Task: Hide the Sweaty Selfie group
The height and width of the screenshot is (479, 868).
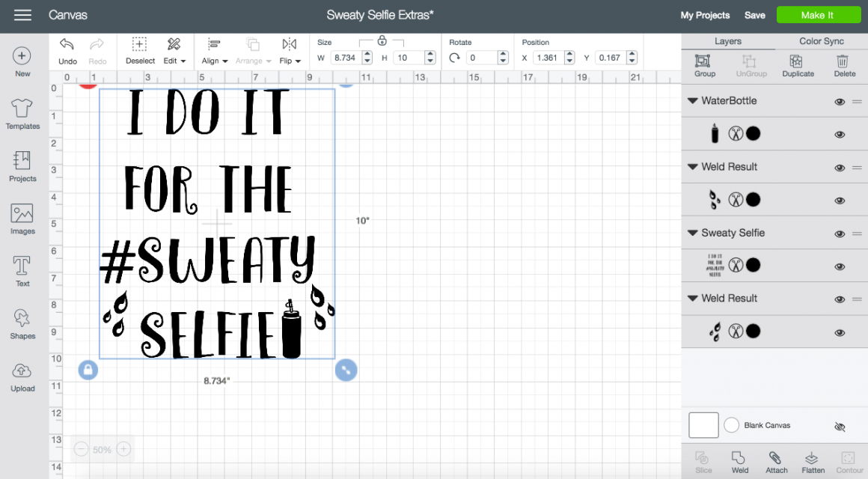Action: (840, 234)
